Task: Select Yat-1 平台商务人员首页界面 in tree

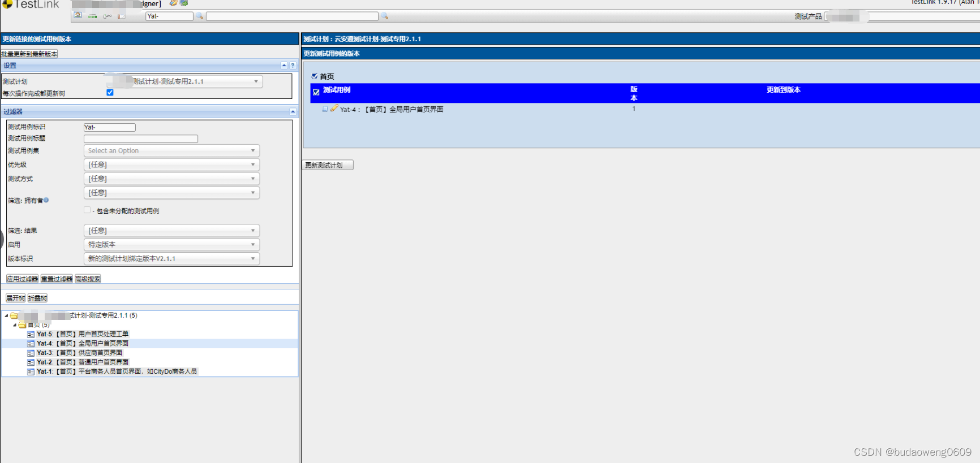Action: [117, 371]
